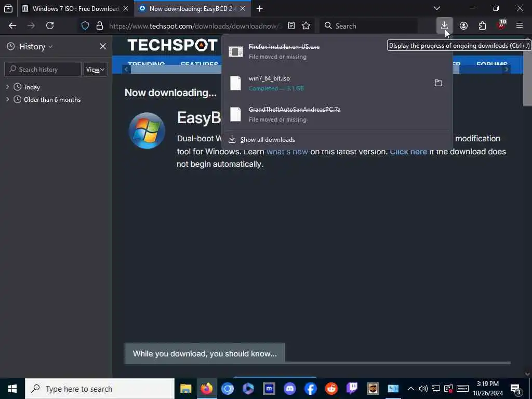Click the Search history field
The height and width of the screenshot is (399, 532).
point(43,69)
